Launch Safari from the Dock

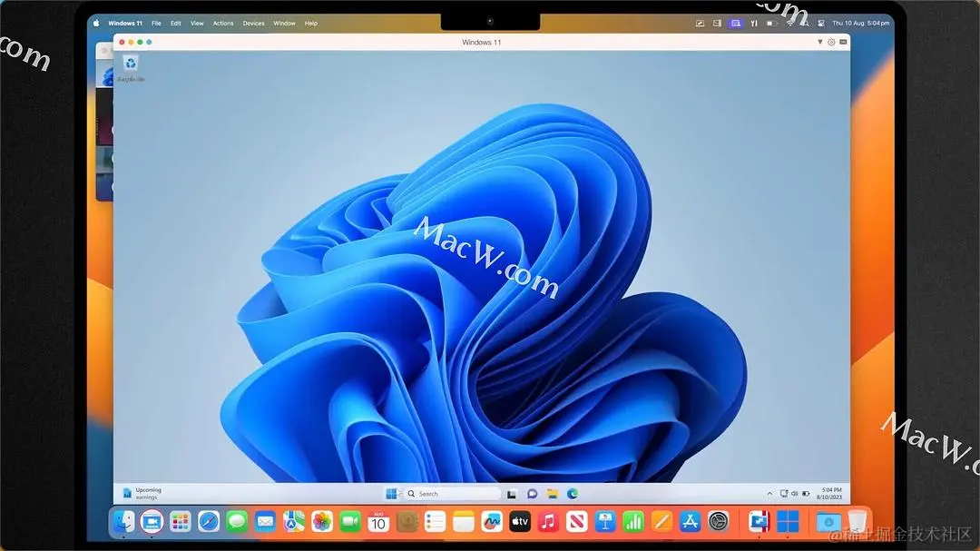click(209, 521)
